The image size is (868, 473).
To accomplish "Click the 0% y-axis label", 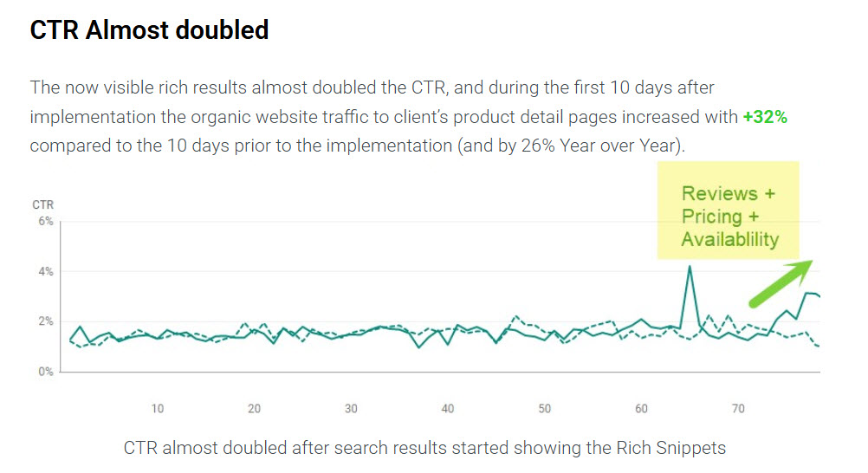I will (44, 372).
